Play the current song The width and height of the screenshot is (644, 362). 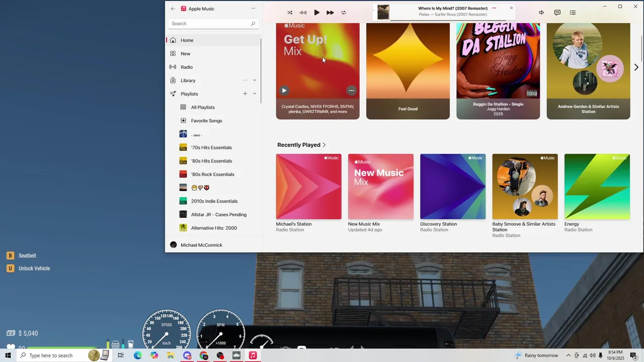coord(316,13)
